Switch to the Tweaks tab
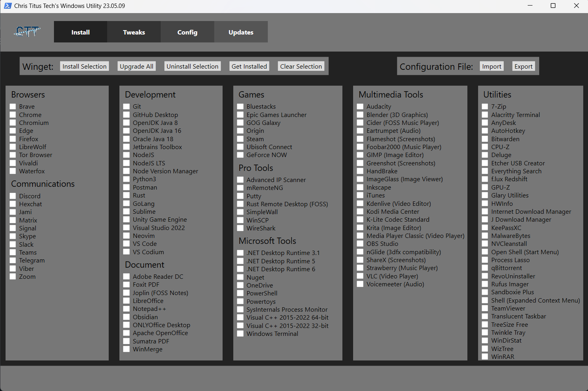The height and width of the screenshot is (391, 588). (134, 32)
